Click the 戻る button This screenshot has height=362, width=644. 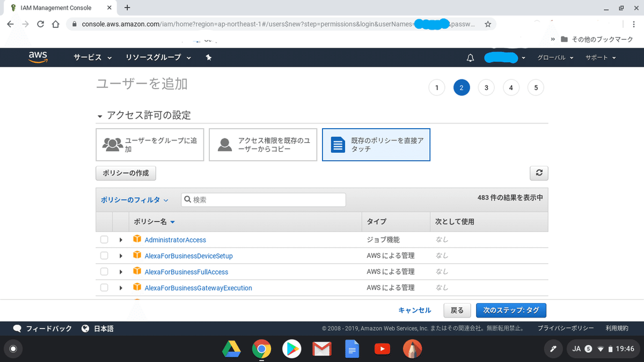457,310
